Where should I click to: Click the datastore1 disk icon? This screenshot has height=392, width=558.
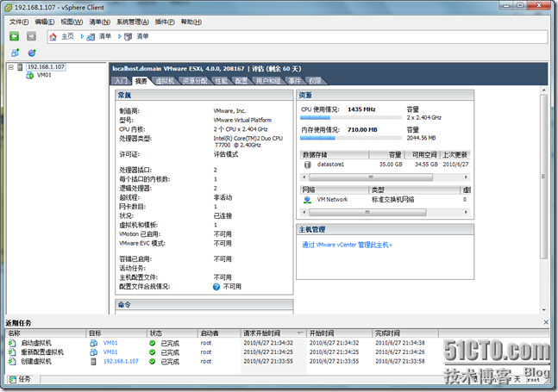[308, 165]
